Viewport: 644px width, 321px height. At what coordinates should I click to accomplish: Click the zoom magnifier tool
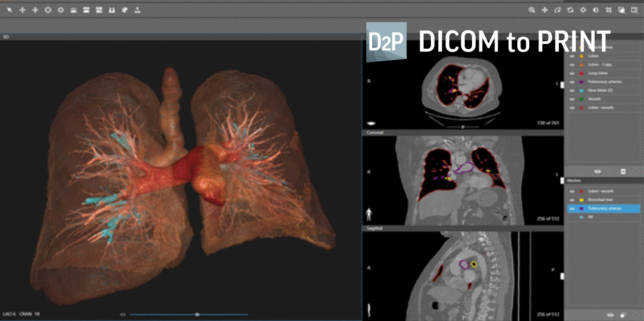(x=532, y=10)
